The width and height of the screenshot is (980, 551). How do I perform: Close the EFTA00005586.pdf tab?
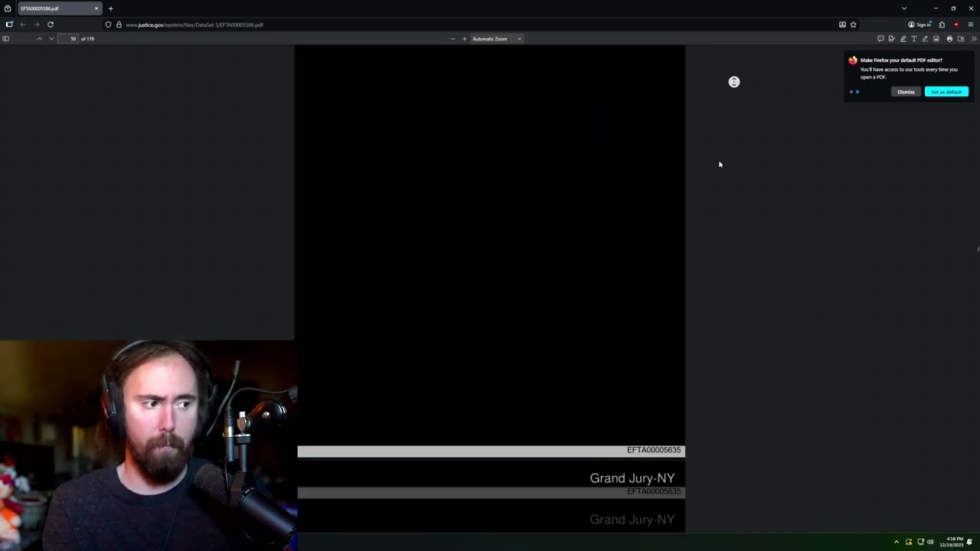pyautogui.click(x=96, y=8)
